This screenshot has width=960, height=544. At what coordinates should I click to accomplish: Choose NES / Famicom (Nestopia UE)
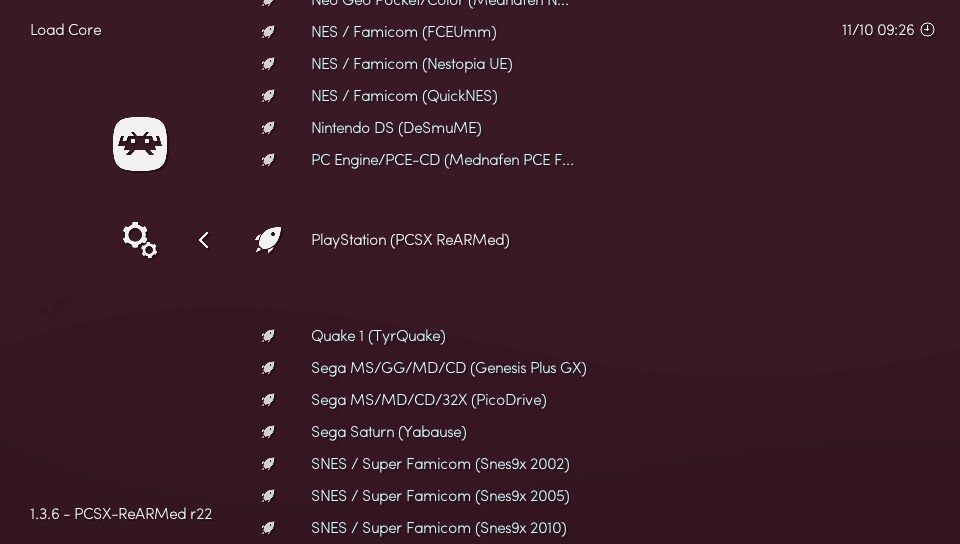(411, 64)
